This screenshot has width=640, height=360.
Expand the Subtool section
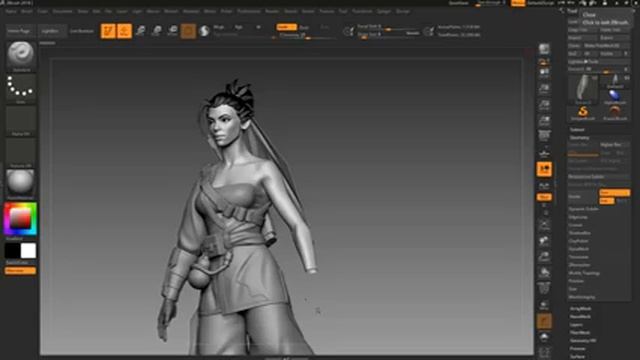pyautogui.click(x=577, y=129)
